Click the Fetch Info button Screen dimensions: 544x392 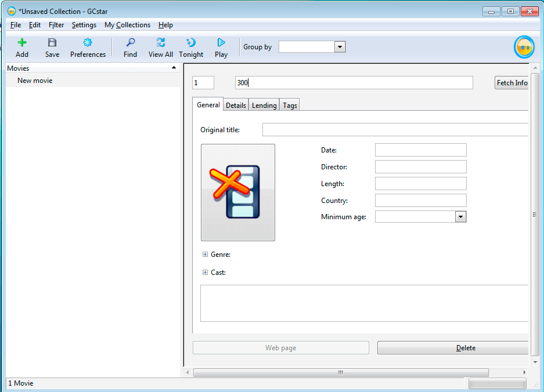coord(511,82)
